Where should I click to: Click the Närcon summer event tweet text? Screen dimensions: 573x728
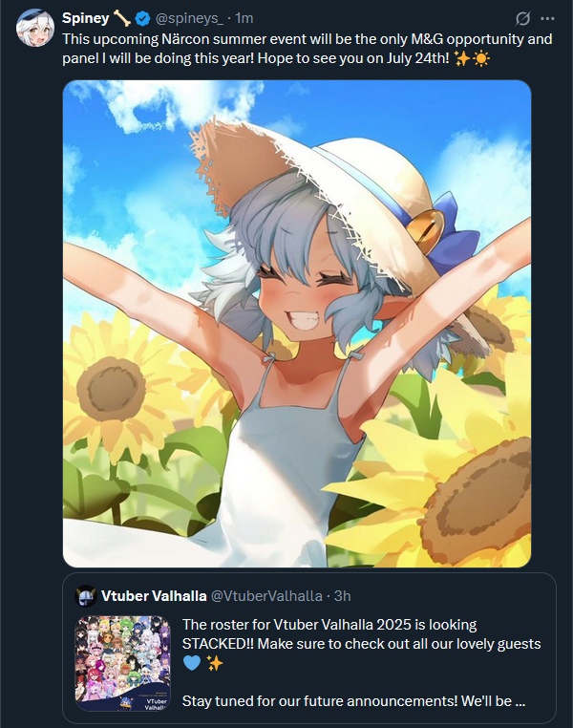[x=308, y=49]
